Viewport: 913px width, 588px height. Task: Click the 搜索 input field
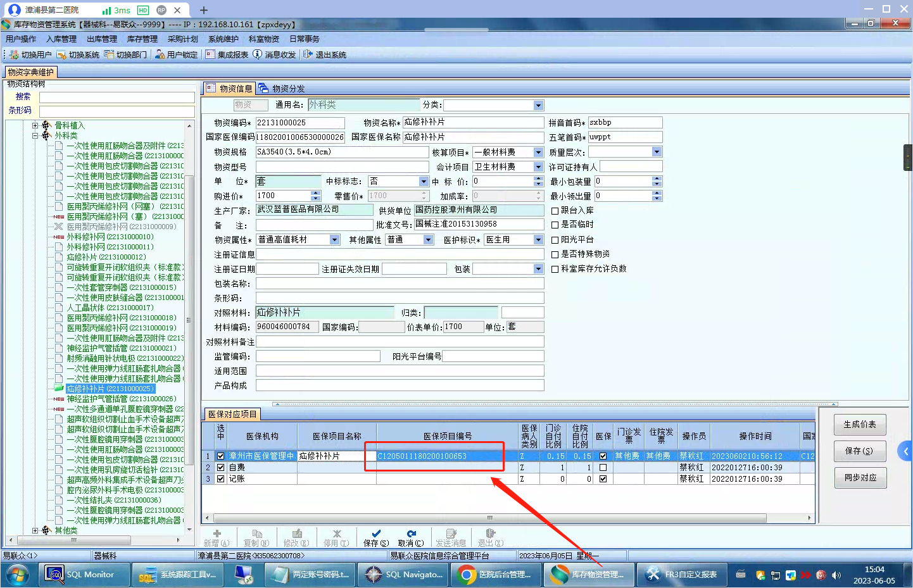[x=116, y=97]
